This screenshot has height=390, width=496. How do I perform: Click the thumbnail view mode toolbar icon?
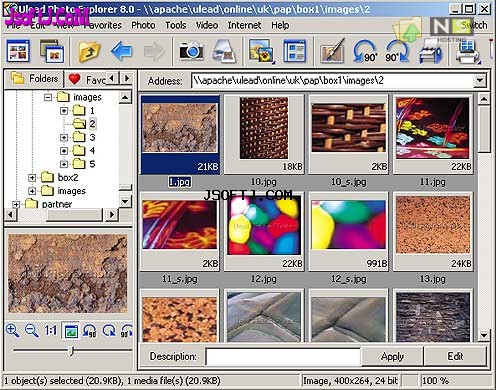(18, 51)
